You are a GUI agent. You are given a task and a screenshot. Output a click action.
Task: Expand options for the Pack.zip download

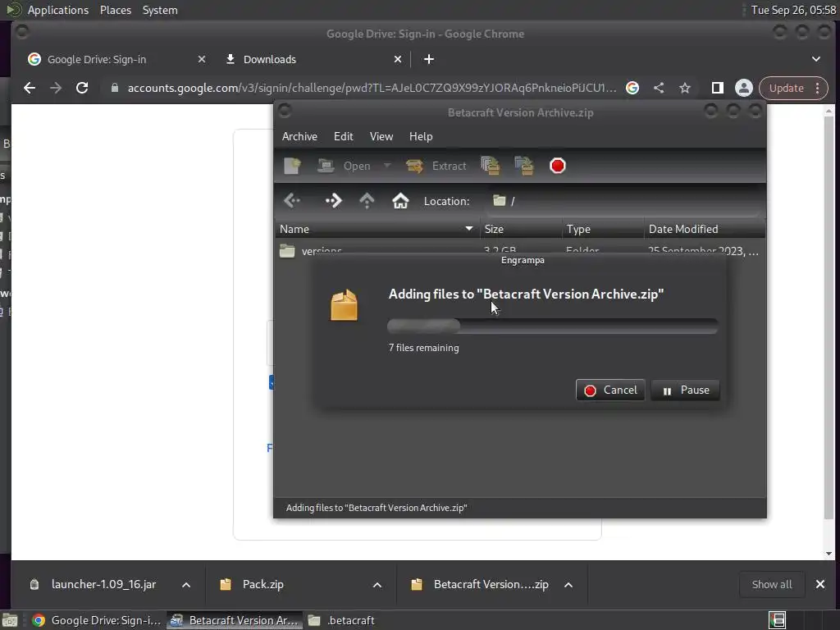click(x=377, y=585)
